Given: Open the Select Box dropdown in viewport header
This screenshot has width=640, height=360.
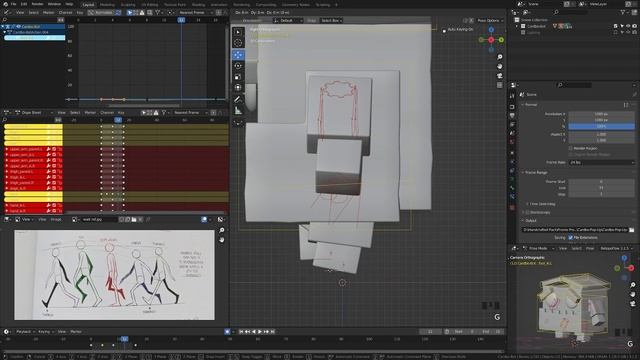Looking at the screenshot, I should pos(331,20).
